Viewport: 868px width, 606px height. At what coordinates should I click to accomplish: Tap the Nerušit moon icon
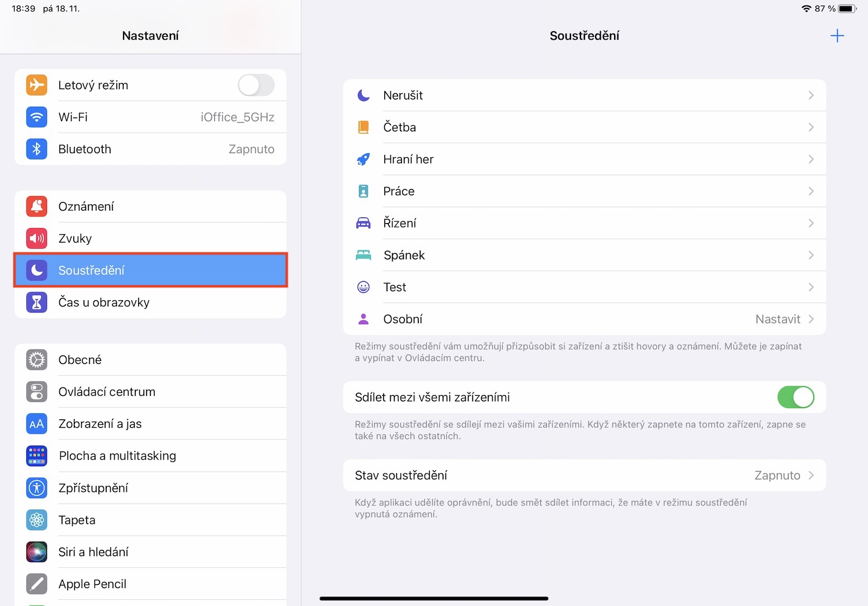click(x=364, y=96)
